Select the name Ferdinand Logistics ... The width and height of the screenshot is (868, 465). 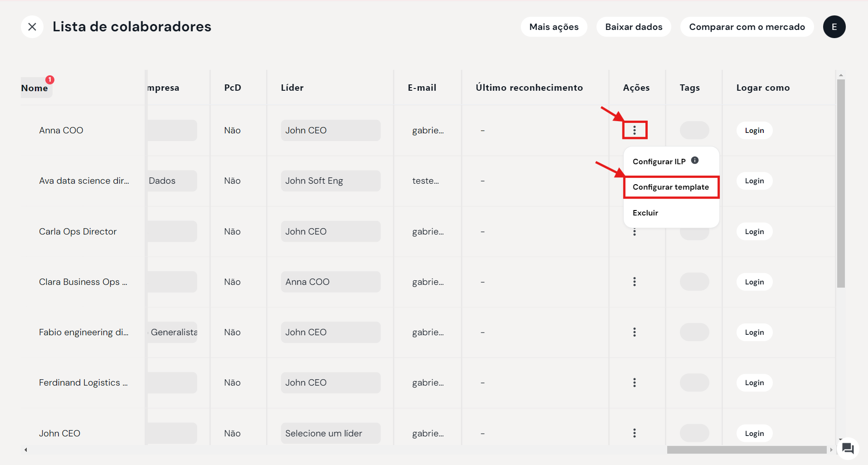(83, 382)
